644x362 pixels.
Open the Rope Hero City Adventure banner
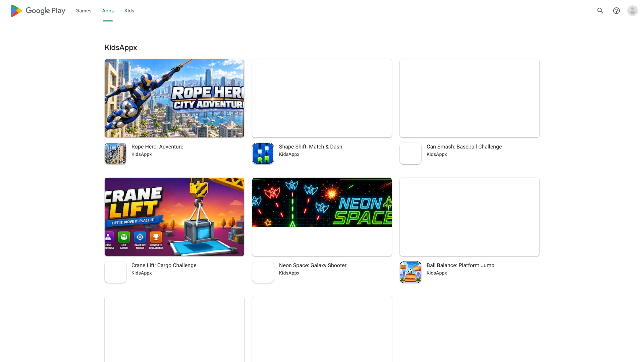tap(174, 98)
